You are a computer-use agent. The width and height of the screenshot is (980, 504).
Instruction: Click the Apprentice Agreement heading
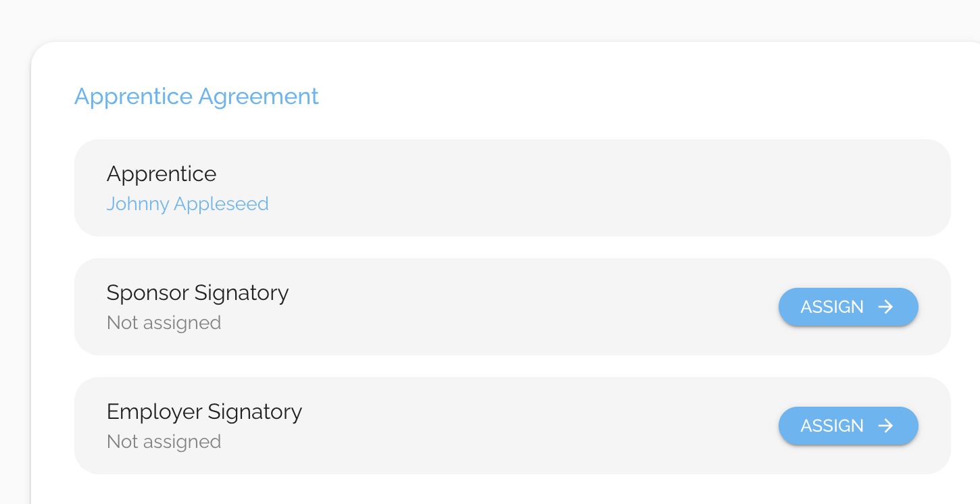pos(196,97)
